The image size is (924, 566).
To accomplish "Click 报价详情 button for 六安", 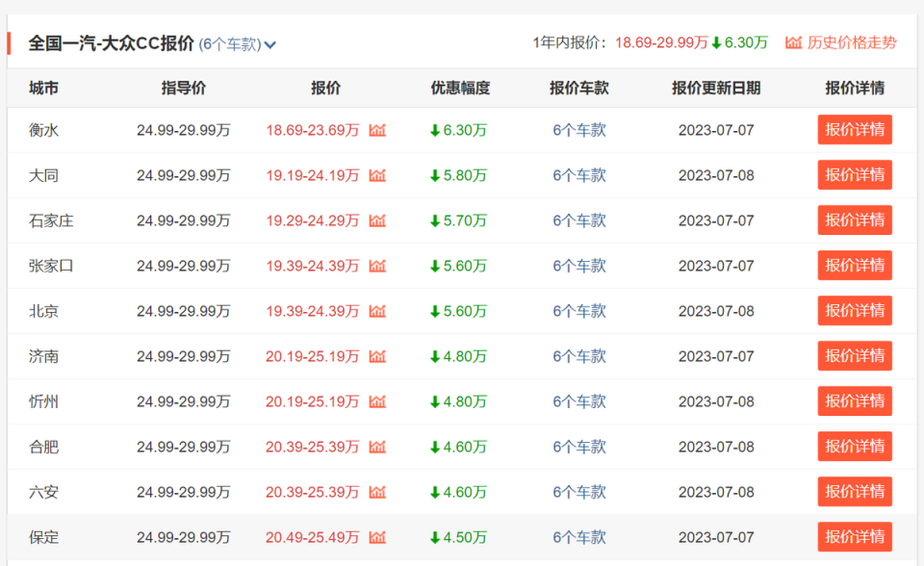I will pyautogui.click(x=855, y=492).
